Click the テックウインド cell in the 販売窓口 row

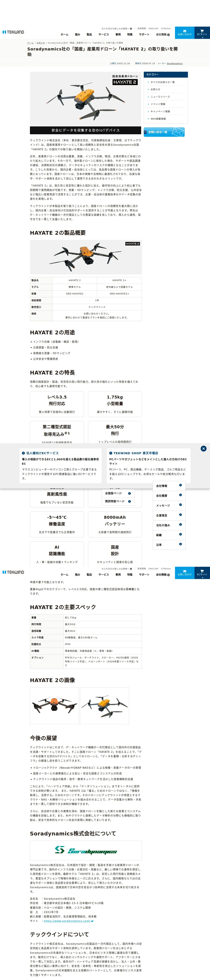click(97, 307)
